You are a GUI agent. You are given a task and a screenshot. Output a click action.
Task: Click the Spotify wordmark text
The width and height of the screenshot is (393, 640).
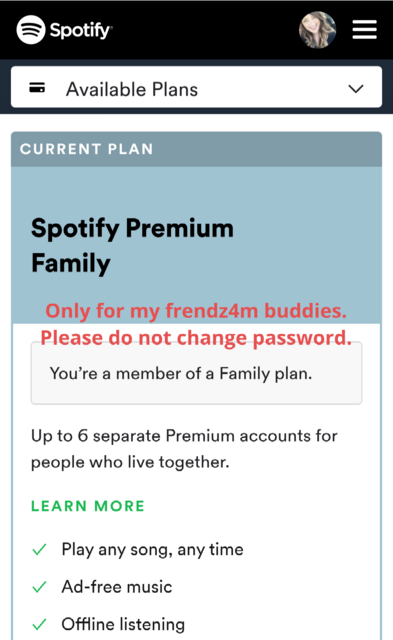(81, 30)
